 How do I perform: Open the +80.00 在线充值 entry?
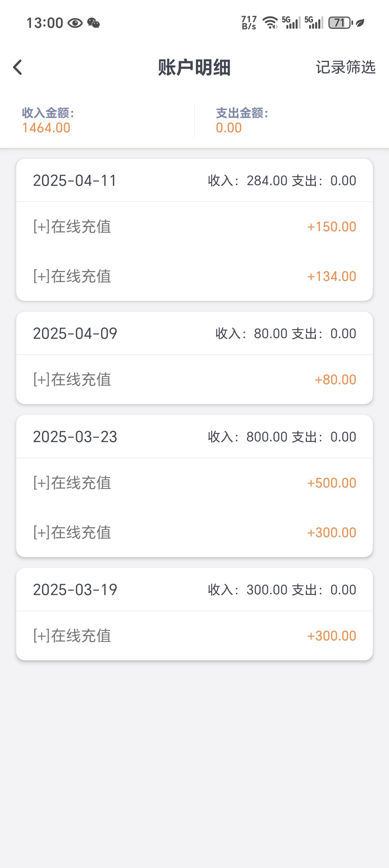click(194, 380)
